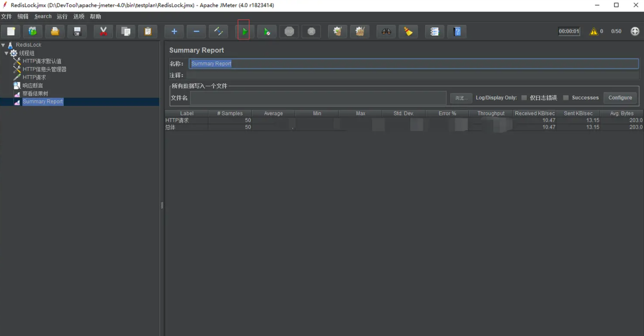Click the plus Expand All toolbar button

[174, 32]
